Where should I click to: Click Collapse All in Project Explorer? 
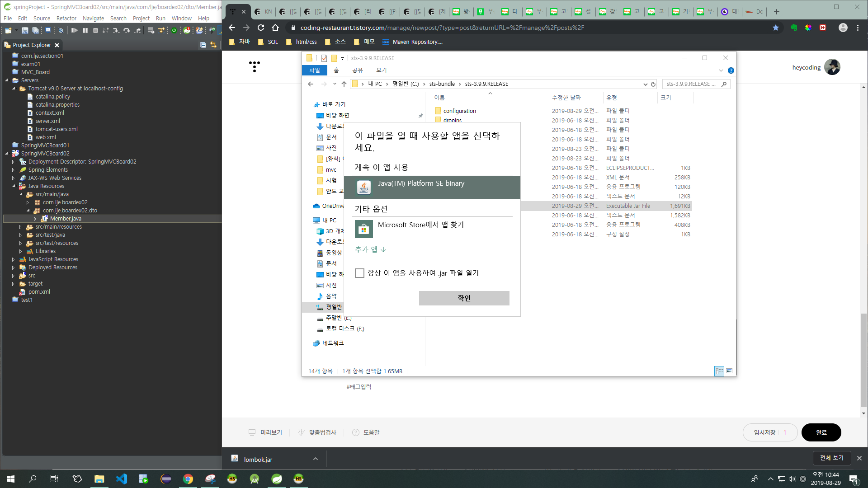pyautogui.click(x=203, y=45)
